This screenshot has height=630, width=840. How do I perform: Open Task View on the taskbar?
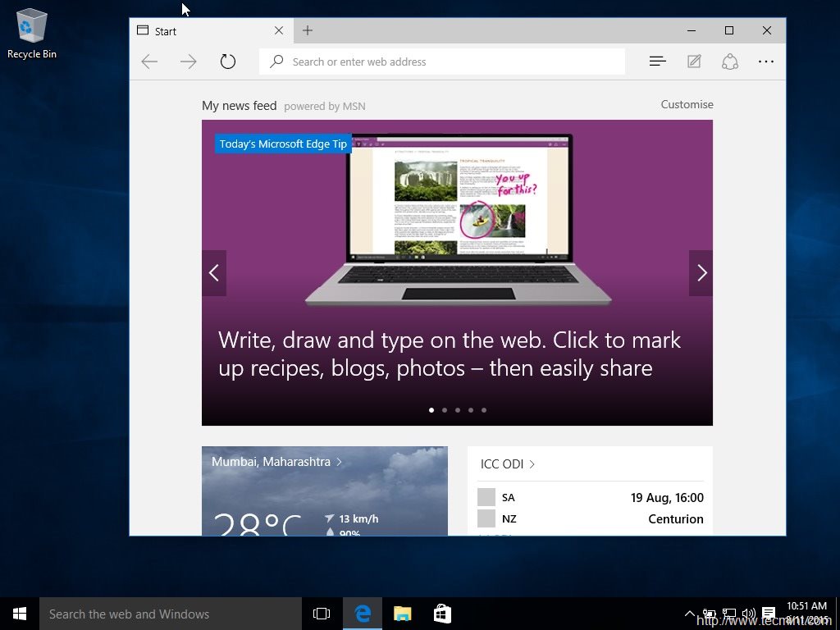321,613
